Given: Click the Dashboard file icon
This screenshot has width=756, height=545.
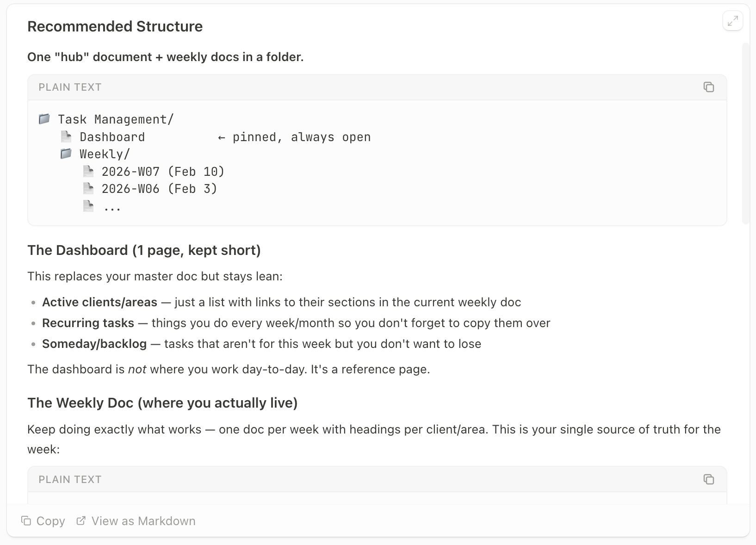Looking at the screenshot, I should 66,136.
